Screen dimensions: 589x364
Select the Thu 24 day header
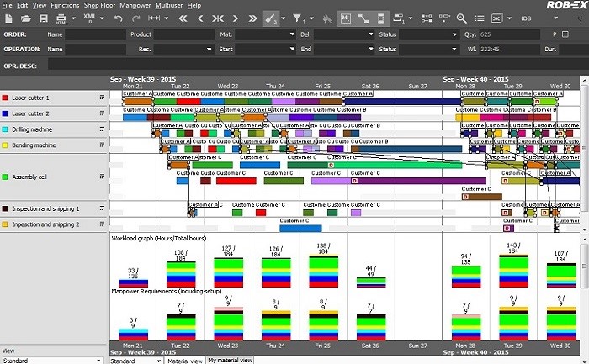[275, 86]
